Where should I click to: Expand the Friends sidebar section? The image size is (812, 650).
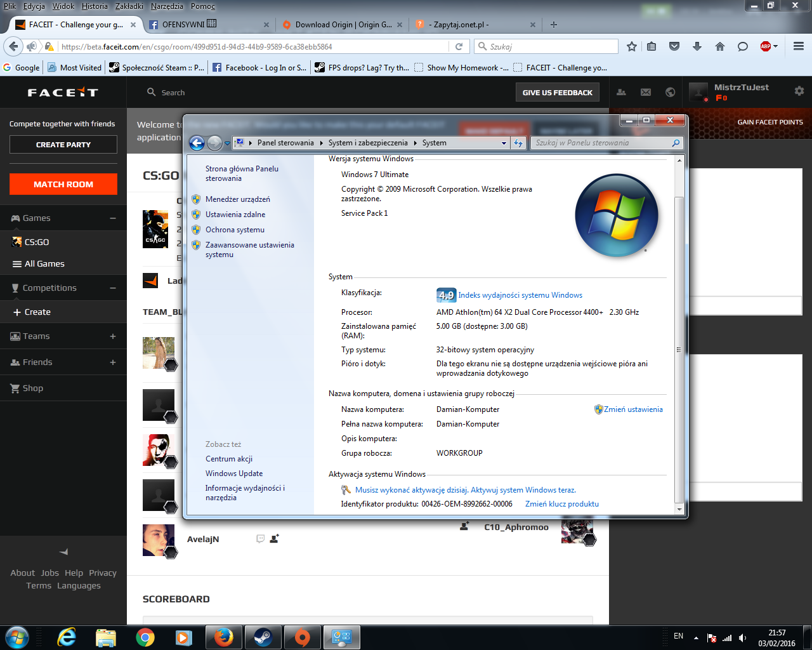pyautogui.click(x=113, y=362)
